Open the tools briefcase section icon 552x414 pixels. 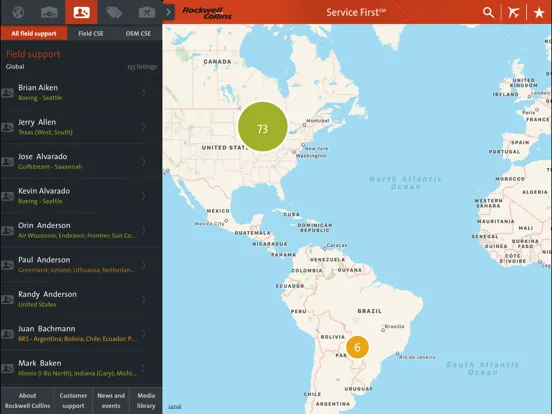tap(146, 12)
